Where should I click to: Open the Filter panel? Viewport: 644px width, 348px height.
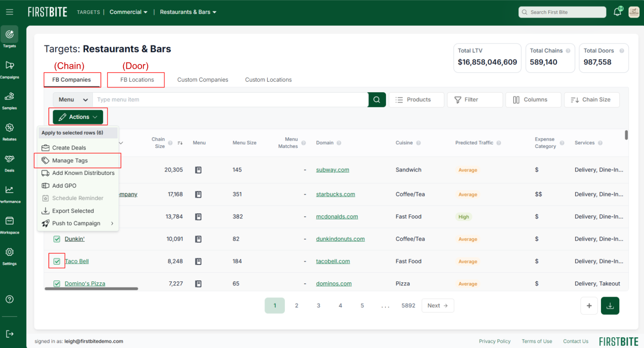tap(475, 99)
